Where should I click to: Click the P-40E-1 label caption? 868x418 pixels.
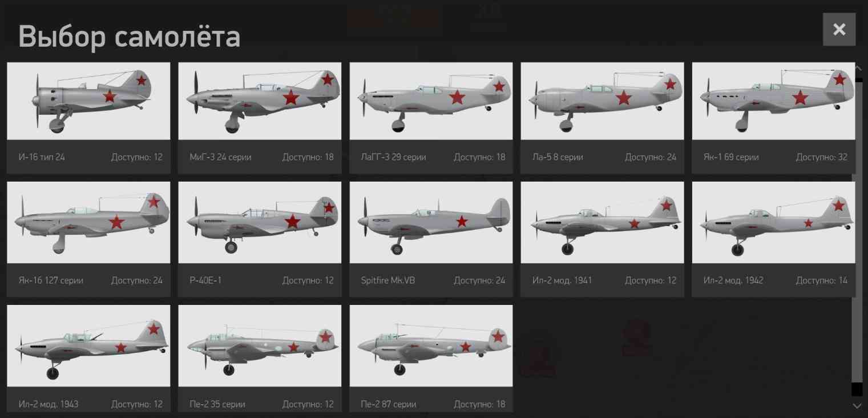tap(205, 280)
